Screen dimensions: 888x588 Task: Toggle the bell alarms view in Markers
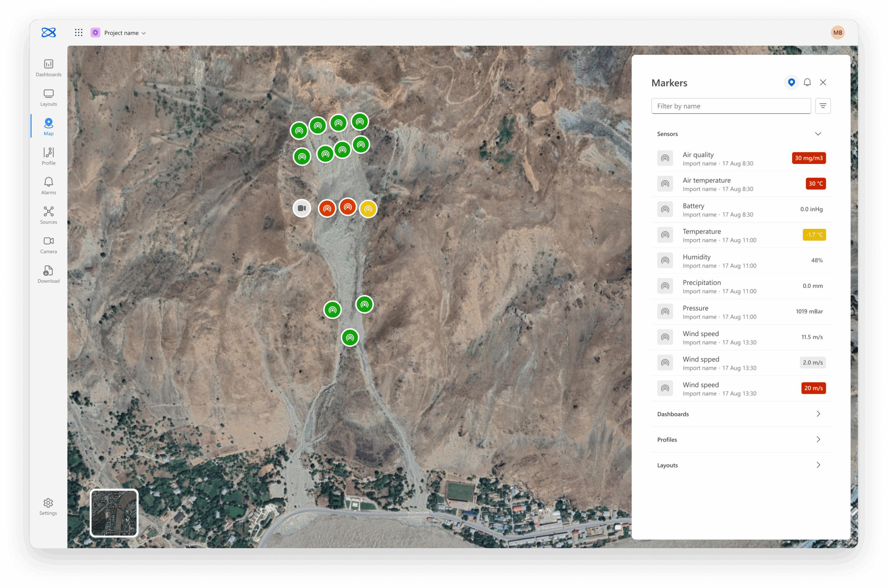point(807,82)
